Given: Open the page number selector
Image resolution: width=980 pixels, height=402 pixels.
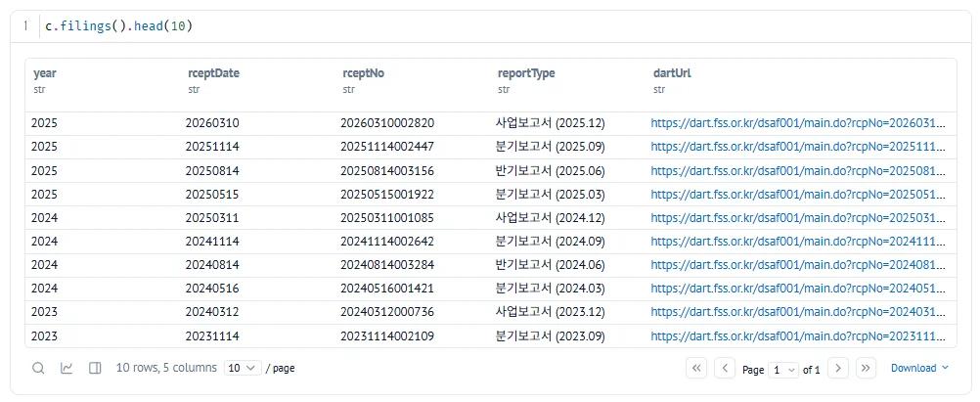Looking at the screenshot, I should pos(783,370).
